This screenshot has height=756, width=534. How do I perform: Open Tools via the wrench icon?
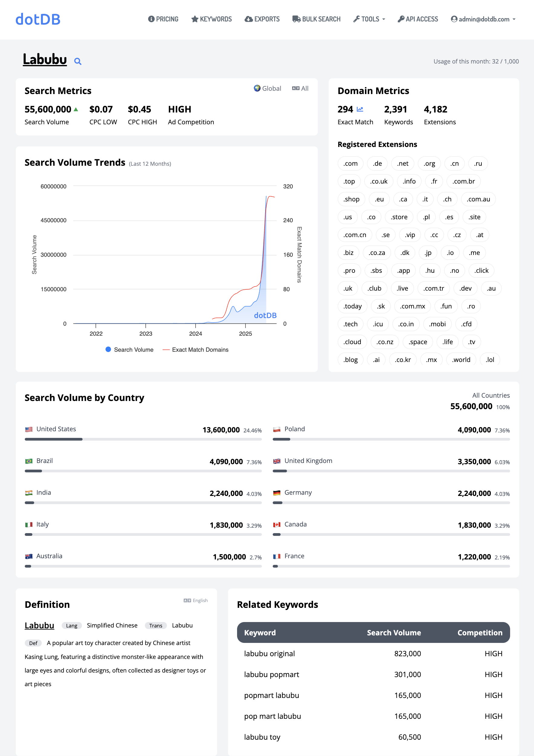pos(357,19)
